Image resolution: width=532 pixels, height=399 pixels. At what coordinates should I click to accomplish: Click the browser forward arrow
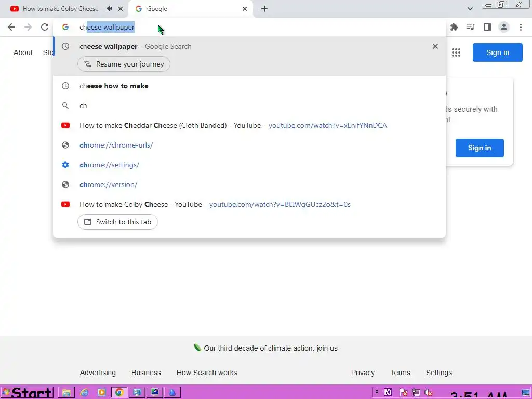pyautogui.click(x=28, y=27)
